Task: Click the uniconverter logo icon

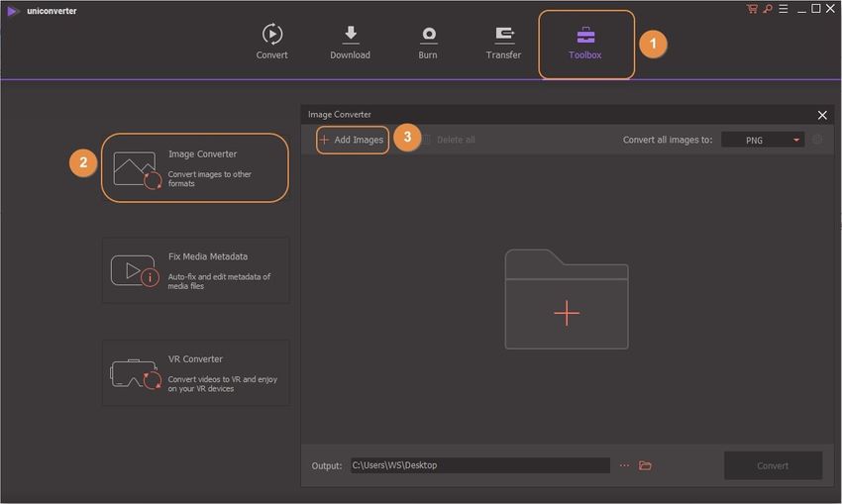Action: coord(13,11)
